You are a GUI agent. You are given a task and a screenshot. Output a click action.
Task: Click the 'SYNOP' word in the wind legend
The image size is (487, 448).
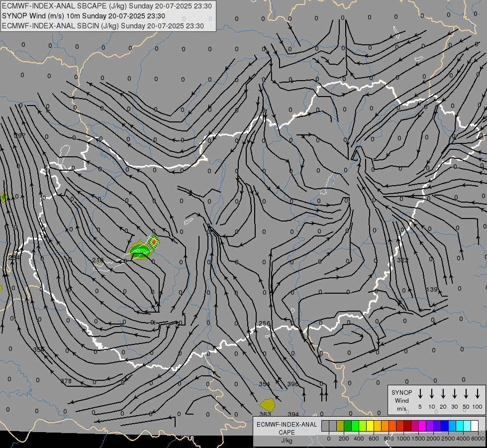coord(401,392)
